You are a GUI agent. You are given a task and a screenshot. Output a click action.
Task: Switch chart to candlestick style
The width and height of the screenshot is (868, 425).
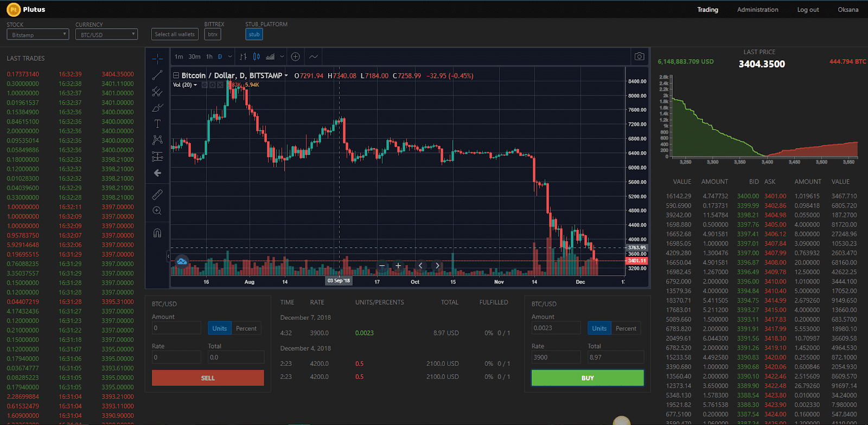(257, 56)
